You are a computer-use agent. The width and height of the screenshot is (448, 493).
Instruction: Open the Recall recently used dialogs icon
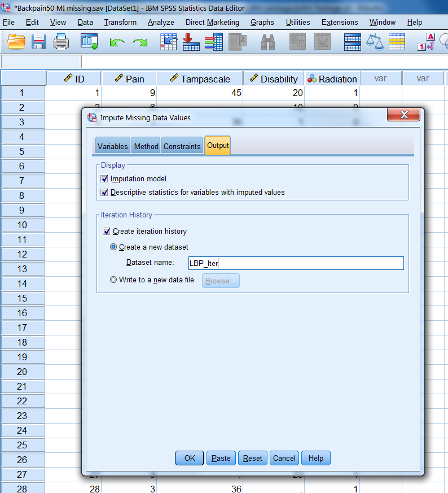(x=89, y=42)
